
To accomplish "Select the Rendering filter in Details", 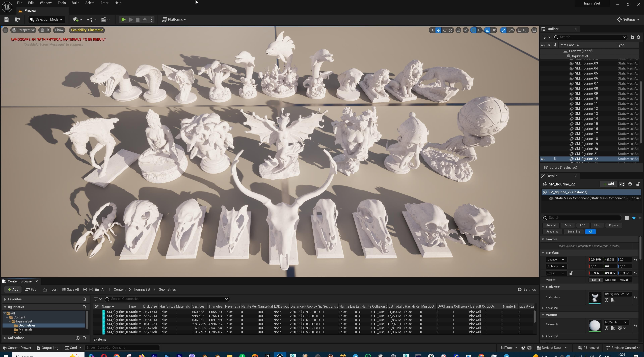I will [x=552, y=232].
